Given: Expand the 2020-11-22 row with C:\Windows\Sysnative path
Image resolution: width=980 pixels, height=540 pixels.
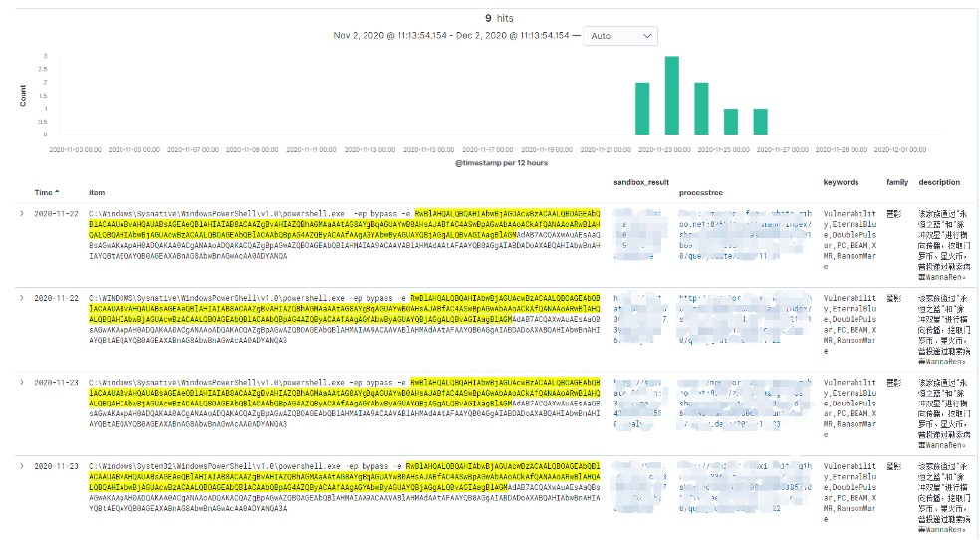Looking at the screenshot, I should [x=22, y=214].
